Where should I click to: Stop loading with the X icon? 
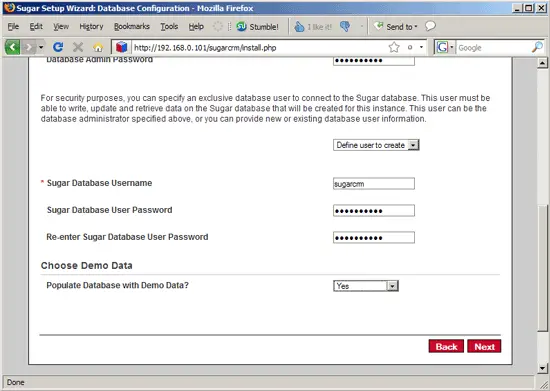point(78,47)
